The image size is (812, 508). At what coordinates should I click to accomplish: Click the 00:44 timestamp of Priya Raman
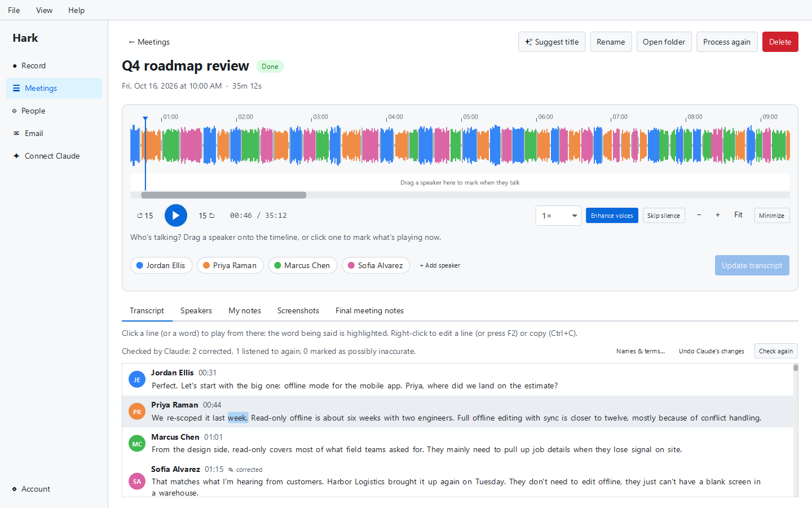click(212, 405)
